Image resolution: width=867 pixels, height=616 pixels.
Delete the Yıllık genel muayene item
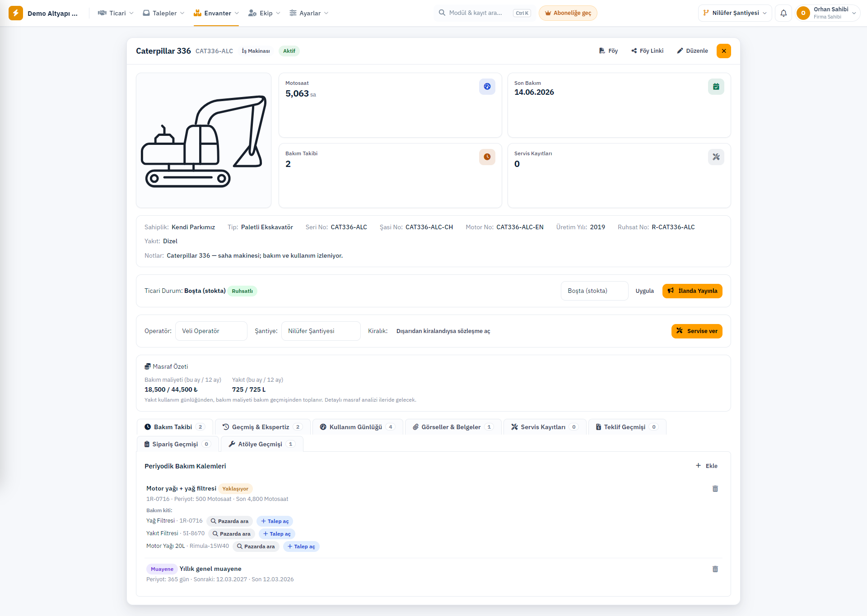(x=715, y=569)
